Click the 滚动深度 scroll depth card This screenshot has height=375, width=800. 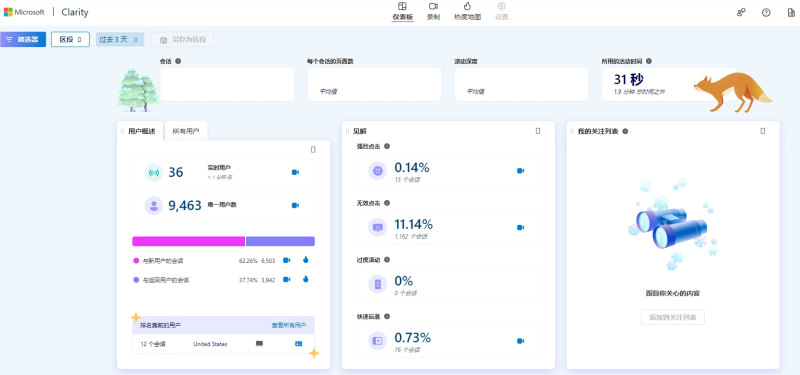[521, 84]
